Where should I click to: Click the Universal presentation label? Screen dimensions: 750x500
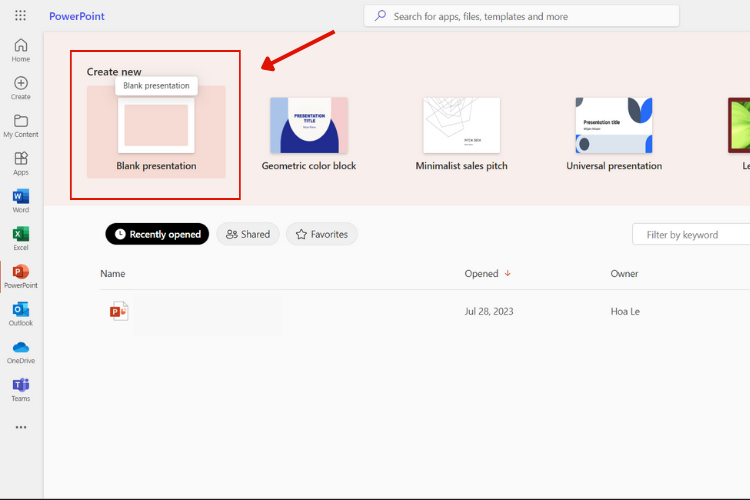614,166
